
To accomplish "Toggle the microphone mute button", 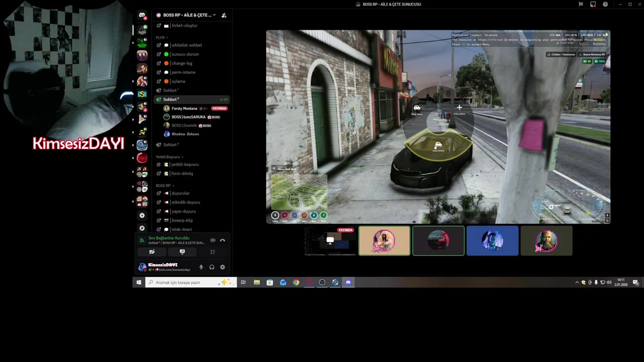I will 201,267.
